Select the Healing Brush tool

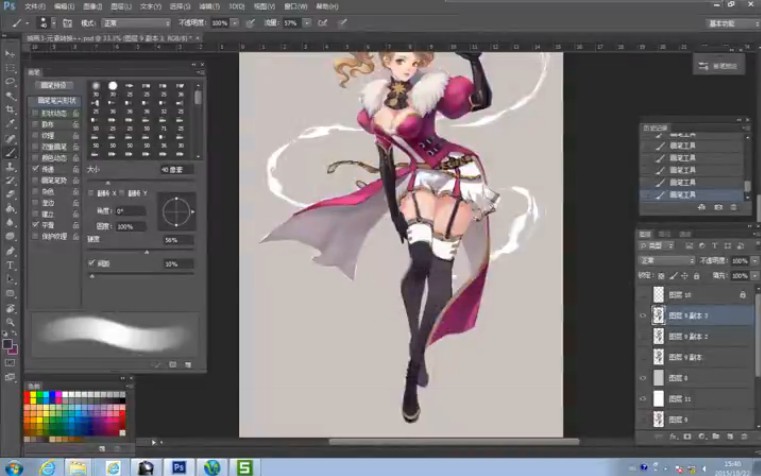[10, 139]
